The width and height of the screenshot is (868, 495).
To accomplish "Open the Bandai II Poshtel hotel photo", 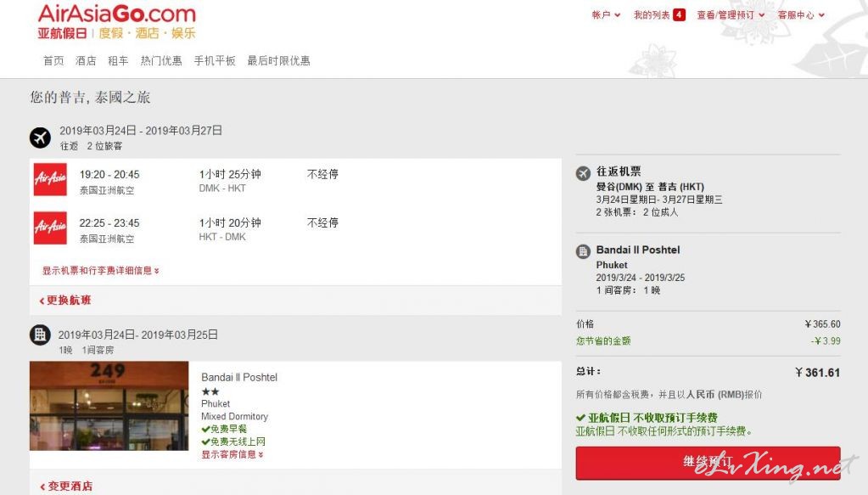I will pos(109,406).
